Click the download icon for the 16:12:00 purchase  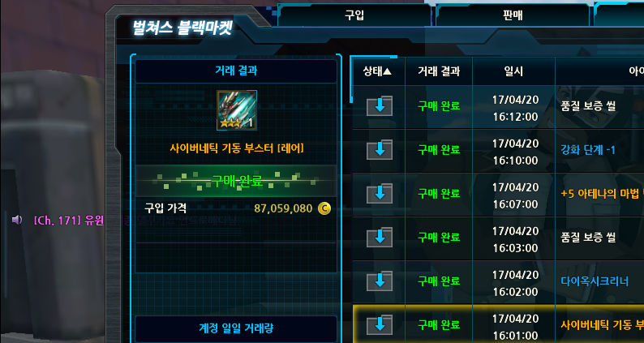pos(380,106)
